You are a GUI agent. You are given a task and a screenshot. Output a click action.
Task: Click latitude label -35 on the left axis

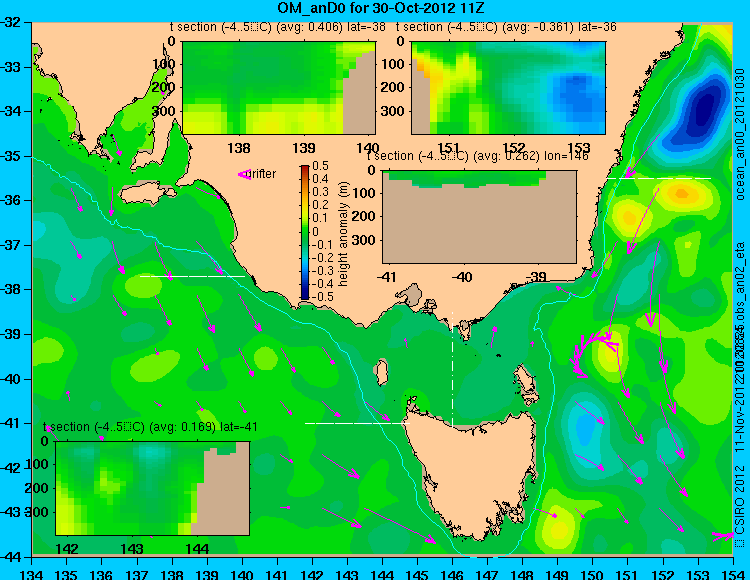coord(12,156)
